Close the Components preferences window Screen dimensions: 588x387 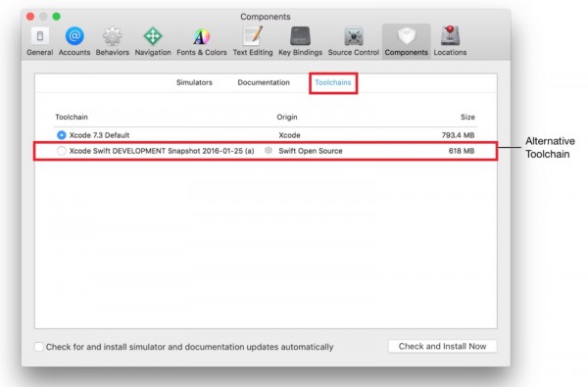tap(30, 17)
